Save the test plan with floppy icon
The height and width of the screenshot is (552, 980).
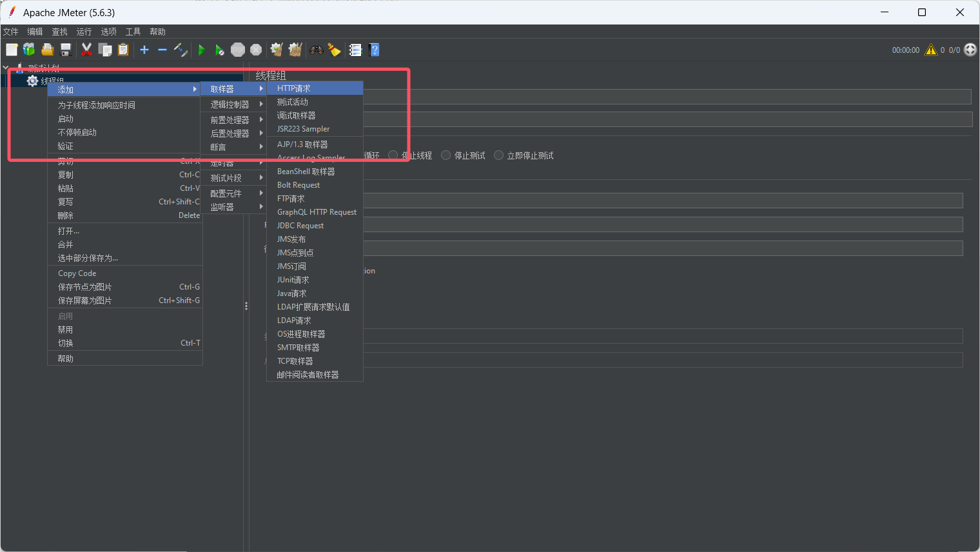point(65,50)
